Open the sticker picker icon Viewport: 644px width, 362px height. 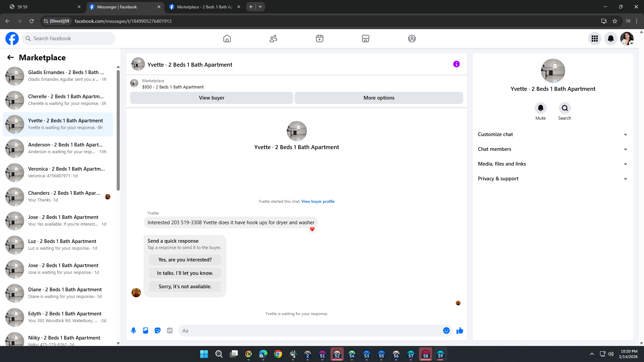[158, 330]
